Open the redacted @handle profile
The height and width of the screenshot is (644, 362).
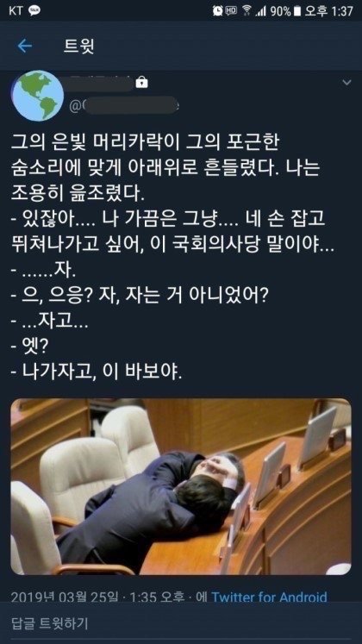click(125, 105)
